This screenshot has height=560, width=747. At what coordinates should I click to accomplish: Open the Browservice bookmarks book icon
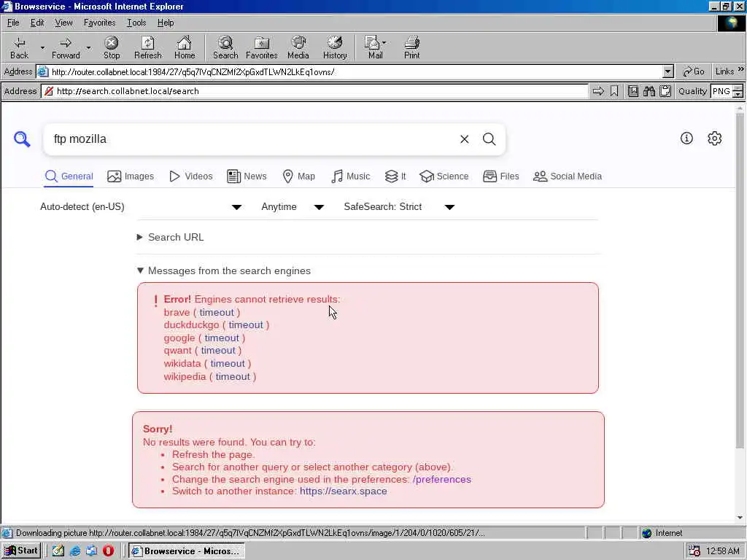[633, 91]
